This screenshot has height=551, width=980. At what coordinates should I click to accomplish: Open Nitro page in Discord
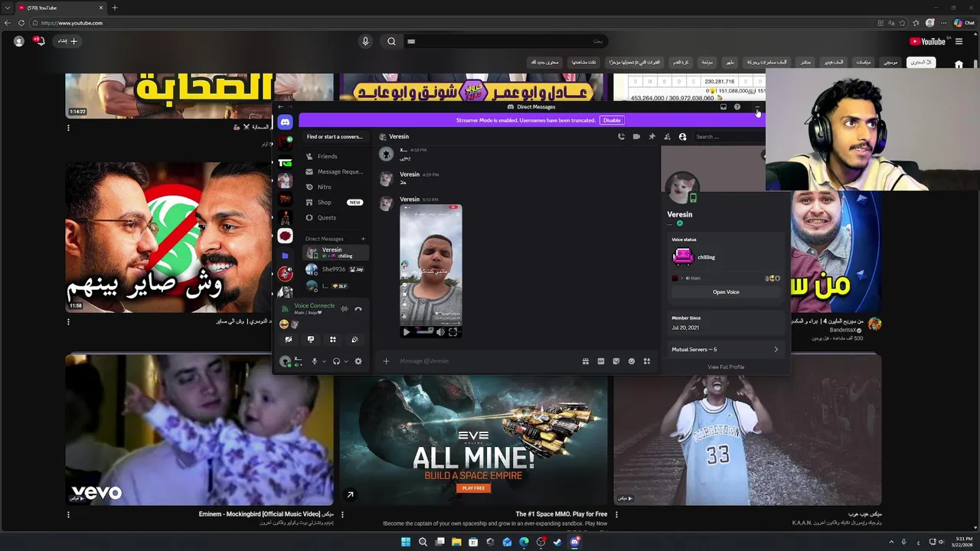coord(335,187)
